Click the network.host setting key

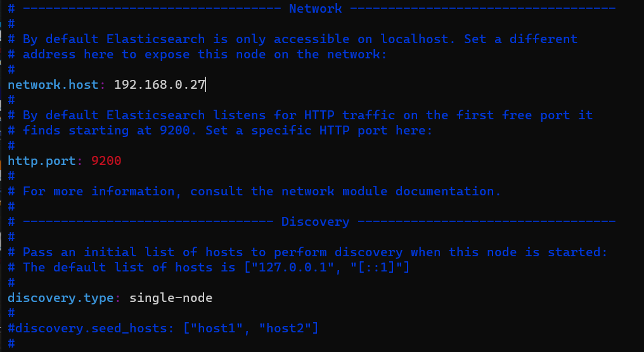[53, 84]
